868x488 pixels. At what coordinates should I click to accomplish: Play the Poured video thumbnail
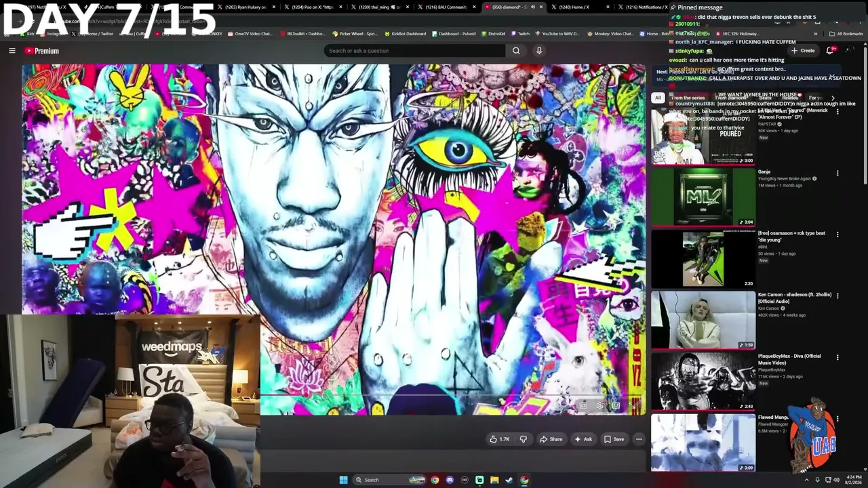click(703, 136)
